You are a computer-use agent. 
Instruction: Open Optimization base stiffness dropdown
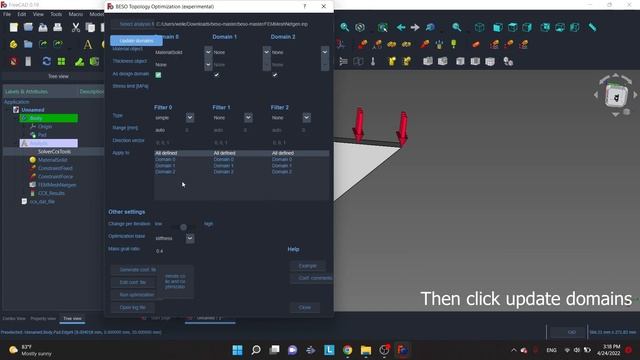point(190,238)
